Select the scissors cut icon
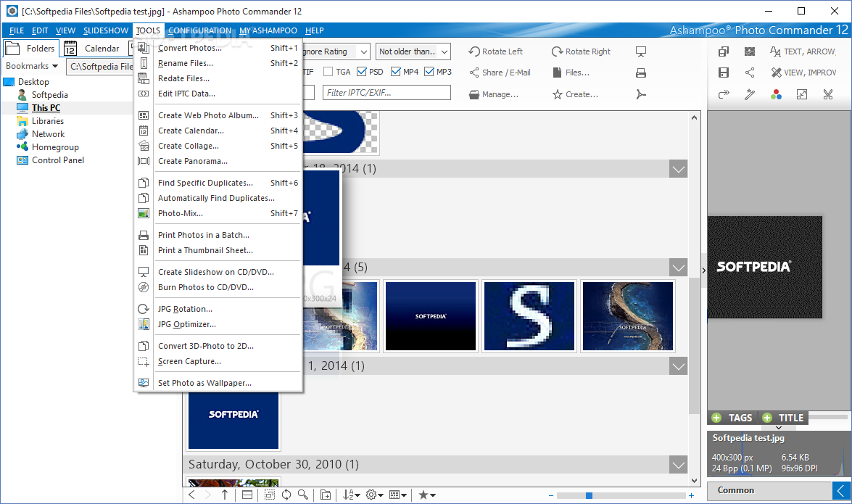Screen dimensions: 852x504 (x=828, y=94)
